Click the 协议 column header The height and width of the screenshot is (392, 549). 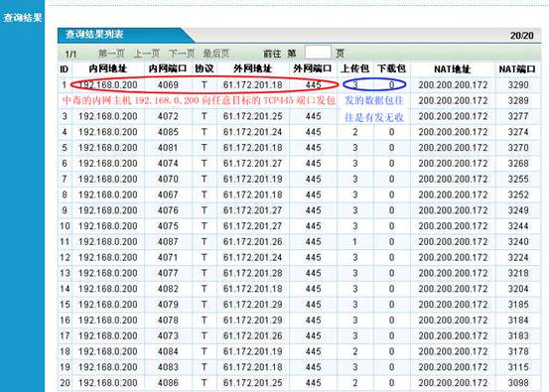(x=205, y=68)
